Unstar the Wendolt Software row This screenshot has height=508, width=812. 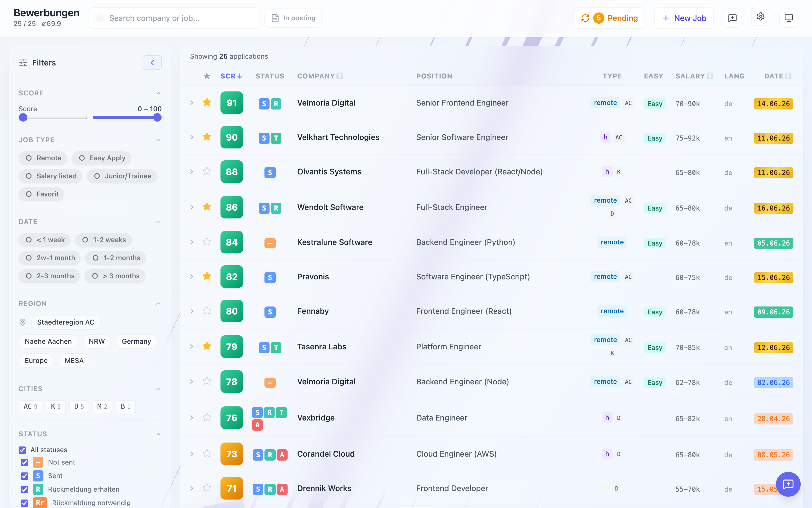[207, 207]
